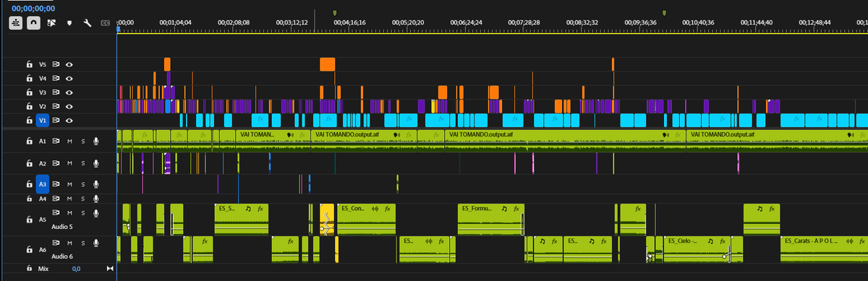Deselect V1 track targeting button
Viewport: 868px width, 281px height.
coord(43,121)
